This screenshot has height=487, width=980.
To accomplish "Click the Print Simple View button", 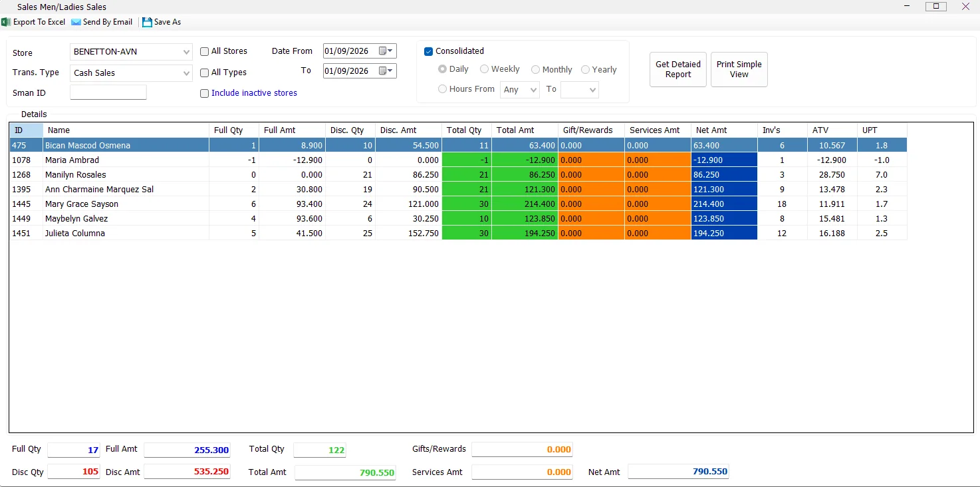I will [739, 69].
